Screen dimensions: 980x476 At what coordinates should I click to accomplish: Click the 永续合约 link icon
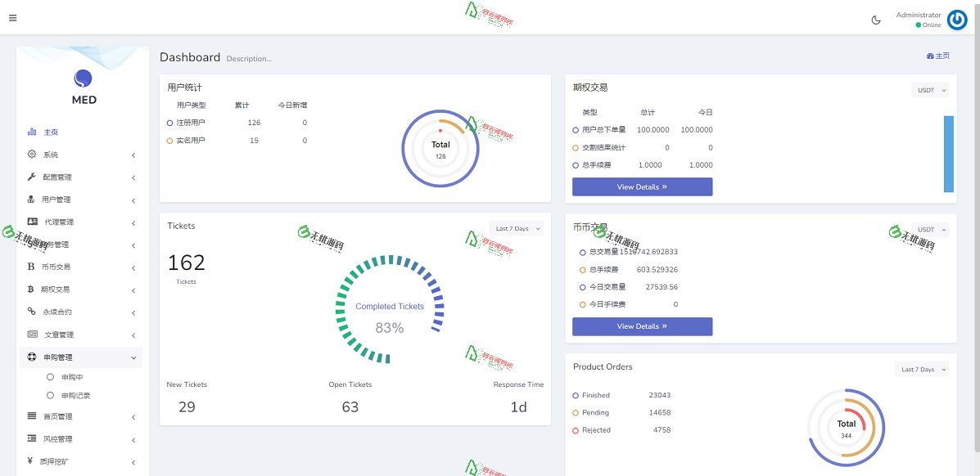(32, 312)
